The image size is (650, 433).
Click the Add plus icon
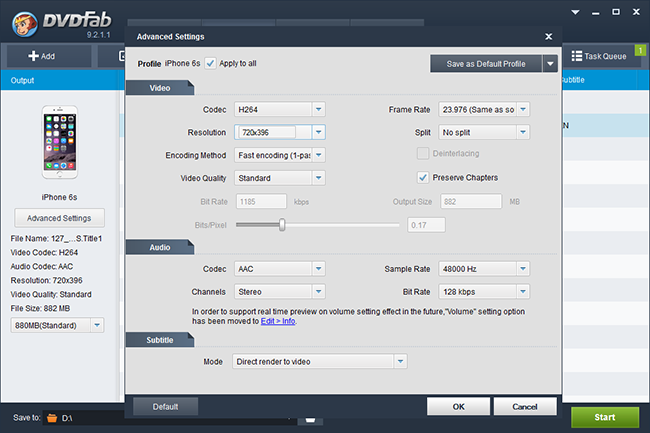click(33, 56)
